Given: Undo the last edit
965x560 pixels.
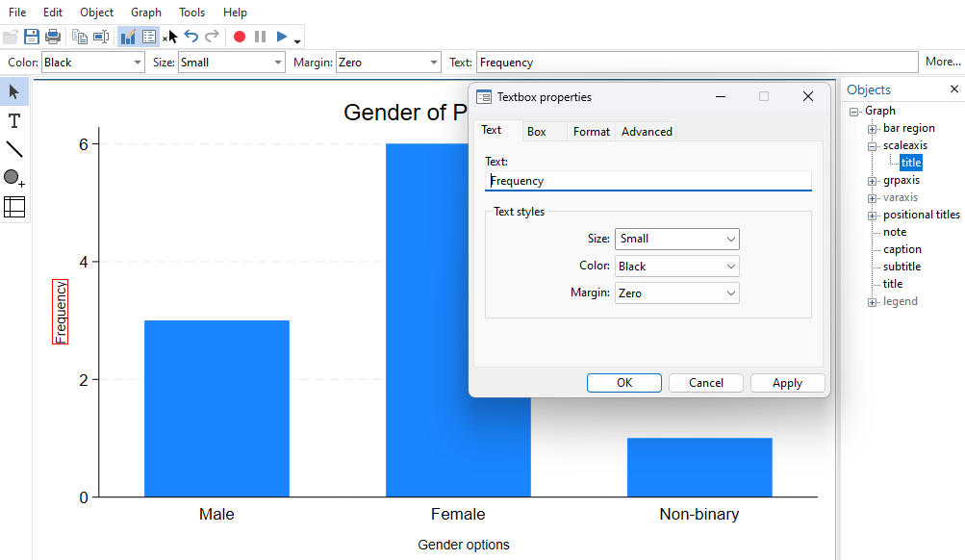Looking at the screenshot, I should 191,37.
